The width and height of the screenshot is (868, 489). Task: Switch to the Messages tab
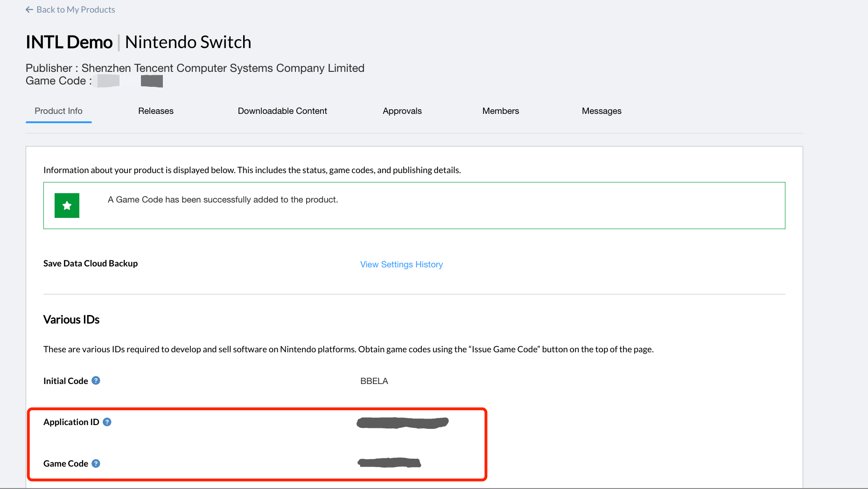pyautogui.click(x=601, y=111)
